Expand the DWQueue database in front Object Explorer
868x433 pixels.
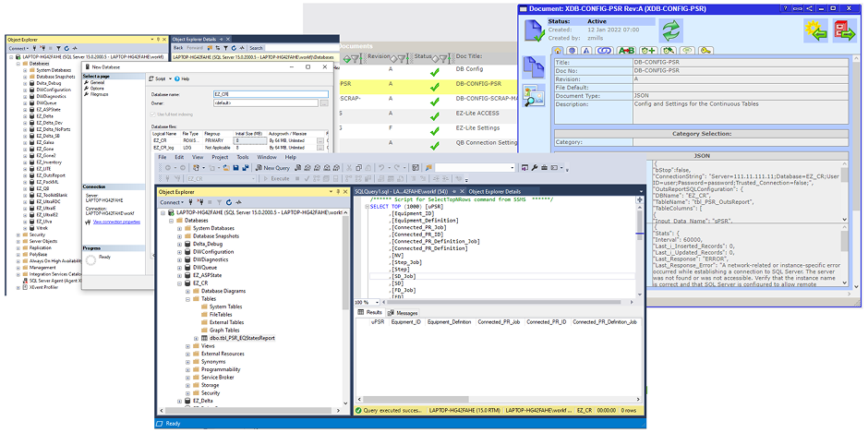tap(180, 268)
